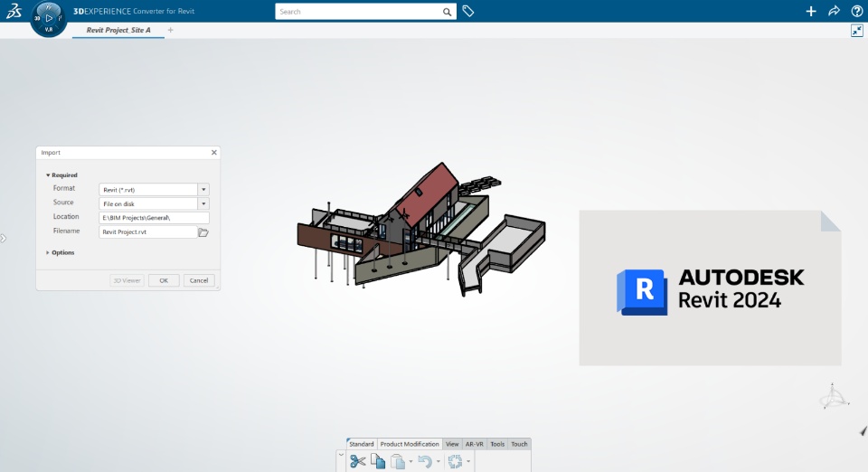This screenshot has width=868, height=472.
Task: Open the help question mark icon
Action: [857, 11]
